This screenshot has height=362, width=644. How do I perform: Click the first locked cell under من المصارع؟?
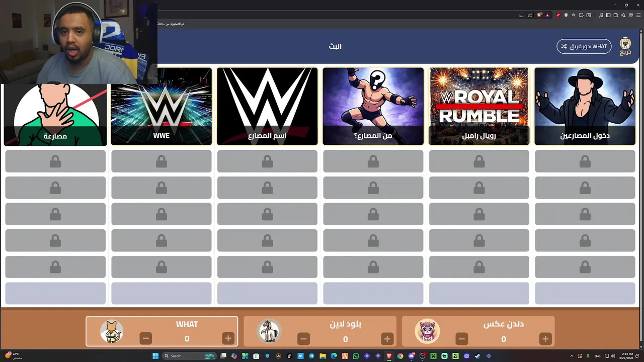pyautogui.click(x=373, y=161)
